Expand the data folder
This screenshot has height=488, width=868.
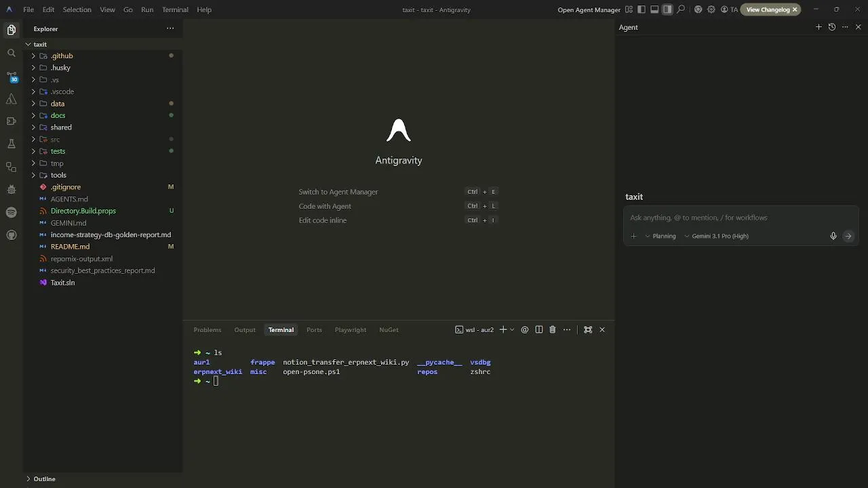pyautogui.click(x=33, y=104)
